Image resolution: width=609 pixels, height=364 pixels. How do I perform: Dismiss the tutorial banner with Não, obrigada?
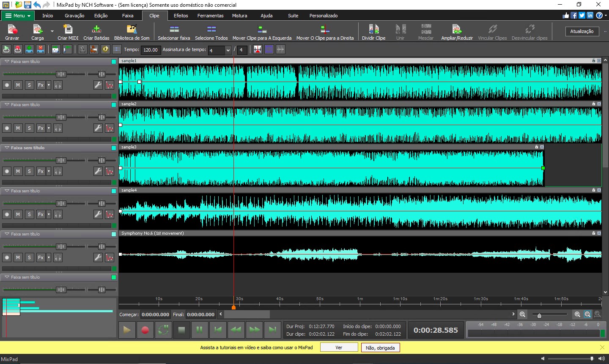pos(380,347)
